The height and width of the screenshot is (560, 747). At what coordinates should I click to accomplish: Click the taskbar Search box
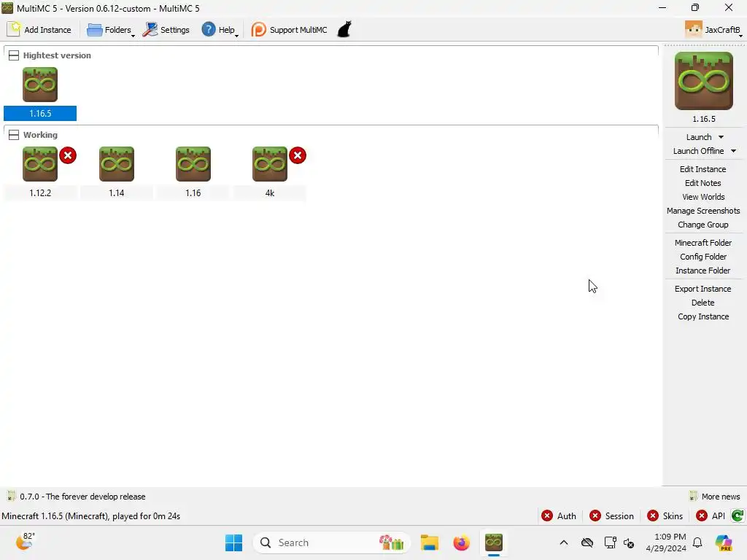[331, 542]
